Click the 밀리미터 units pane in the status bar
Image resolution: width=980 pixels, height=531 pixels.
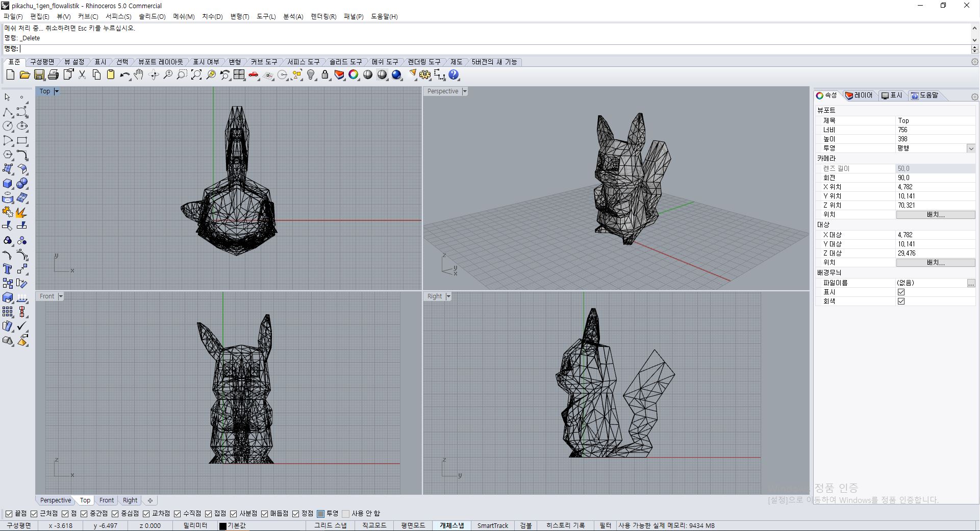(195, 525)
